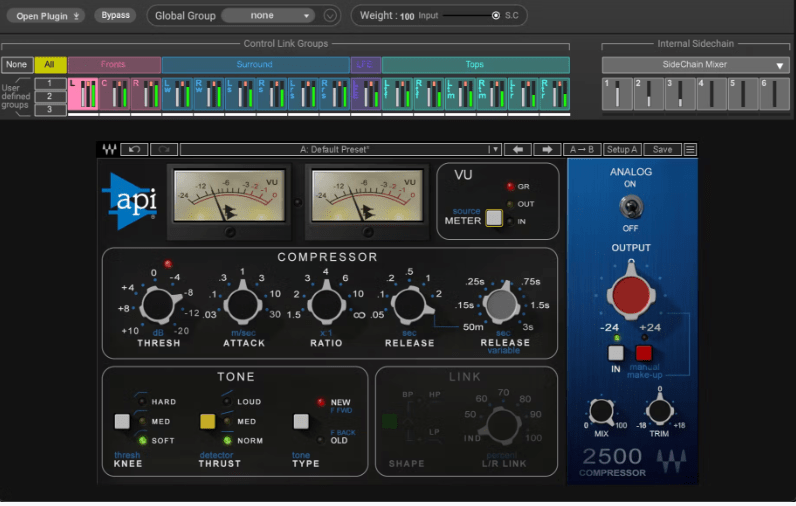
Task: Click the left VU meter display
Action: [x=229, y=195]
